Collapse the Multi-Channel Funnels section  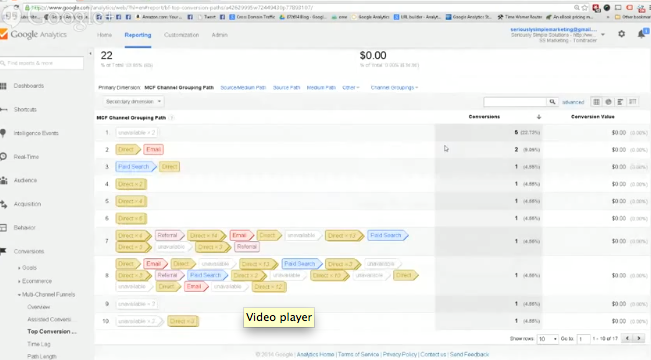click(x=46, y=294)
